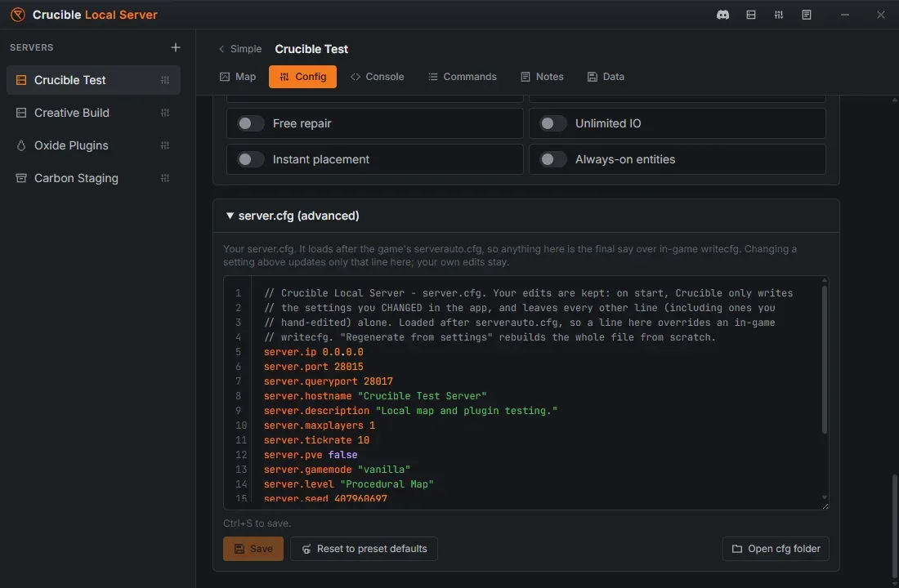Switch to the Notes tab
The height and width of the screenshot is (588, 899).
543,77
